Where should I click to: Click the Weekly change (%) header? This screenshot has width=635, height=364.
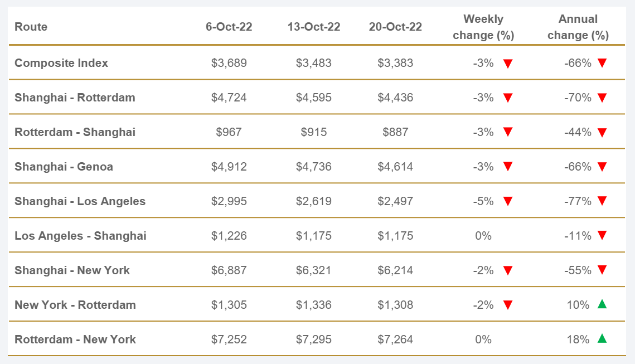tap(483, 27)
